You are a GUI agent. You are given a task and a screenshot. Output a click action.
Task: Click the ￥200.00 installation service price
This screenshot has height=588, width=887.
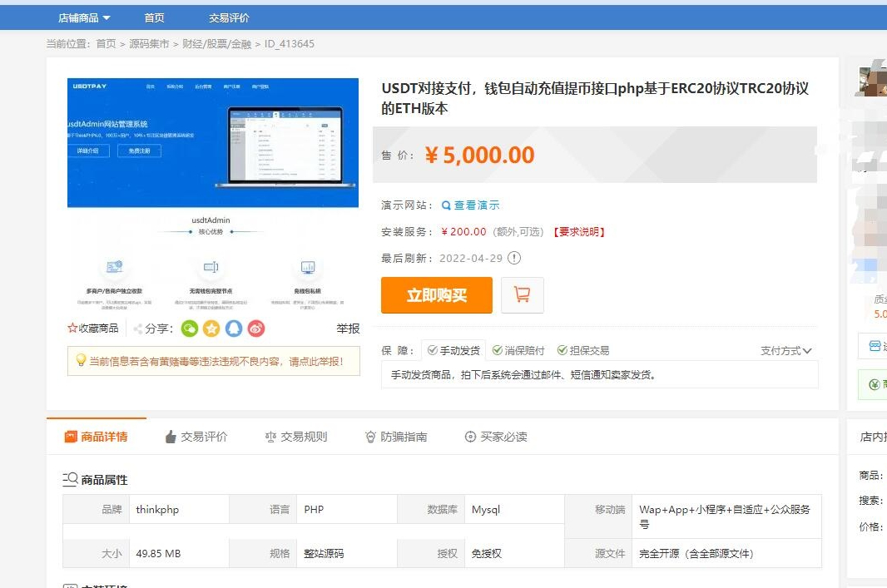coord(463,232)
